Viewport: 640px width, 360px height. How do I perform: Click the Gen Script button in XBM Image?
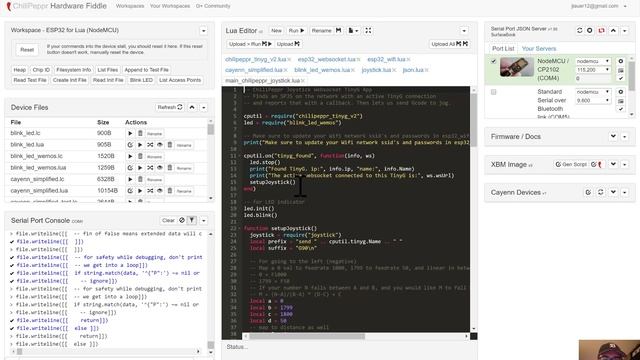pyautogui.click(x=571, y=164)
